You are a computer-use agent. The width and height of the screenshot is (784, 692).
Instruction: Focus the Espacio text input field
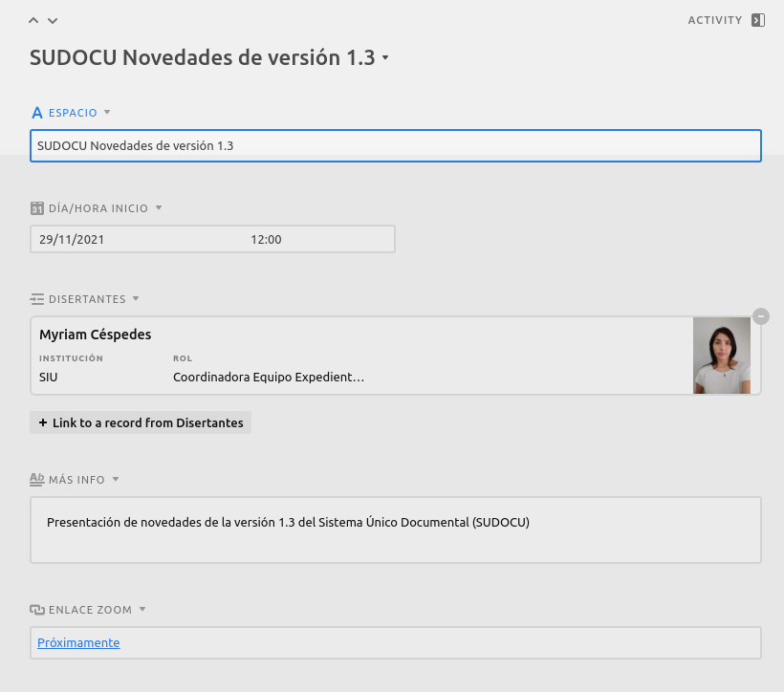coord(396,145)
